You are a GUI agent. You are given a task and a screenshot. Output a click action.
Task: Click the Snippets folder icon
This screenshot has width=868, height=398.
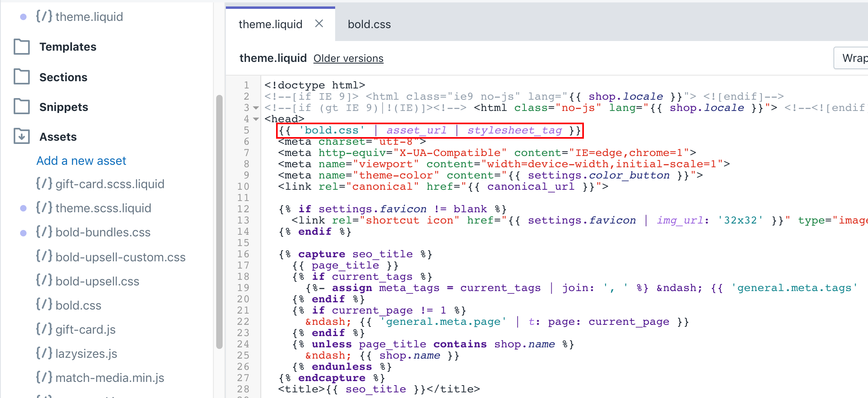point(22,107)
